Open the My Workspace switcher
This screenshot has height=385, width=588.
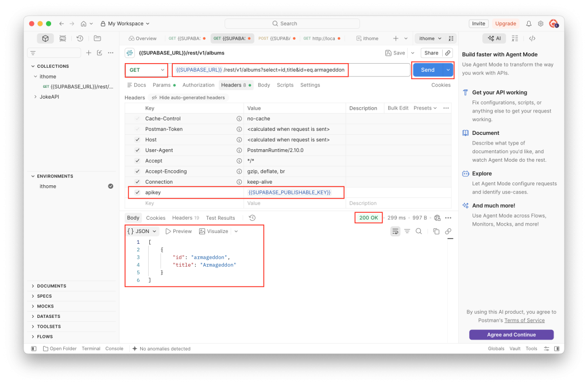click(125, 24)
